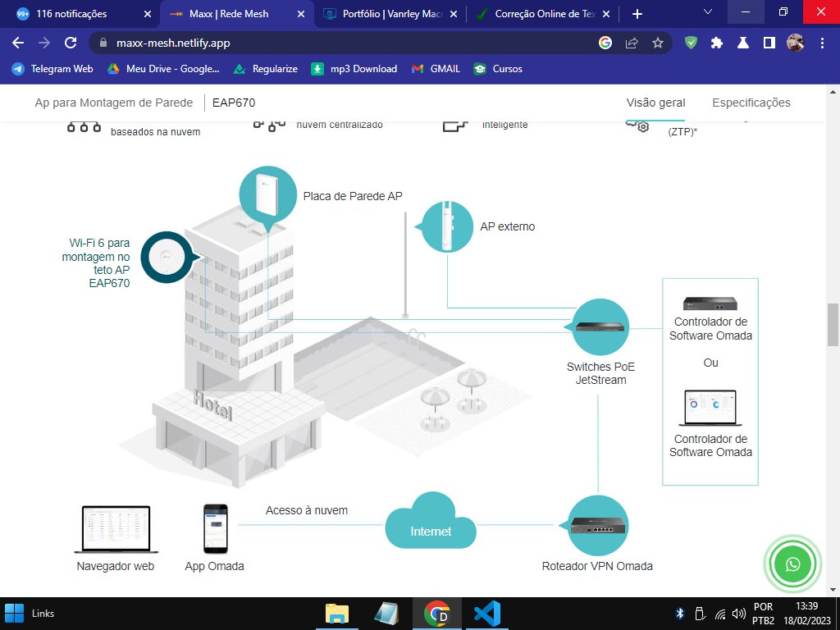This screenshot has width=840, height=630.
Task: Close the 116 notificações tab
Action: (148, 14)
